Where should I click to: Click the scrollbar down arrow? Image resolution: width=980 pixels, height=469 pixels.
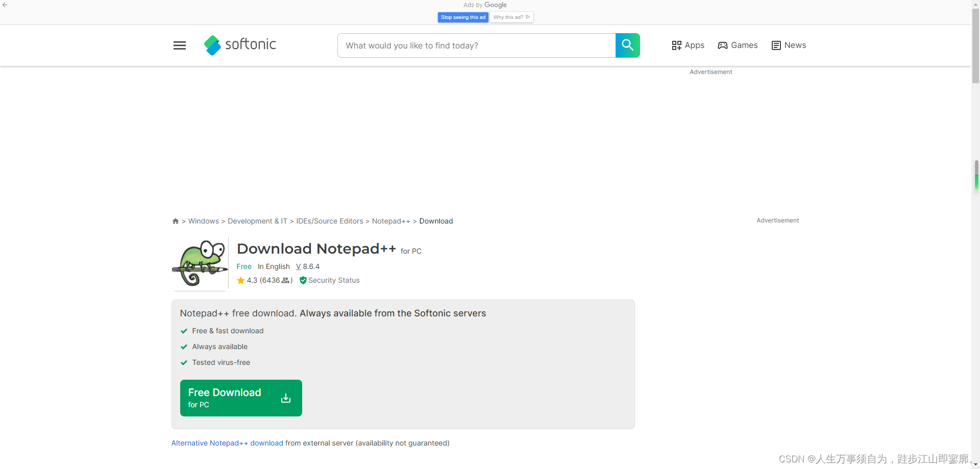pos(976,465)
